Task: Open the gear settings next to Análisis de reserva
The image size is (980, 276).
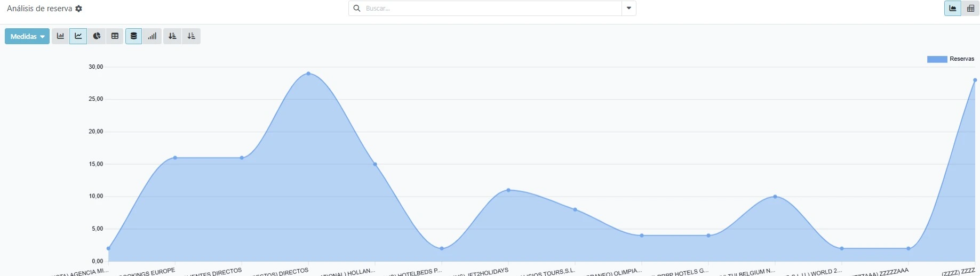Action: click(x=79, y=9)
